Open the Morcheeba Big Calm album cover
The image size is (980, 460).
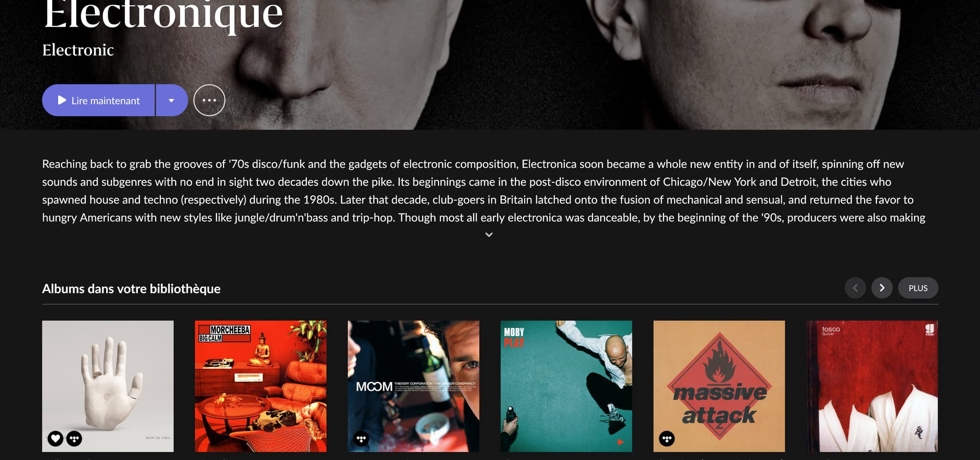click(x=261, y=386)
